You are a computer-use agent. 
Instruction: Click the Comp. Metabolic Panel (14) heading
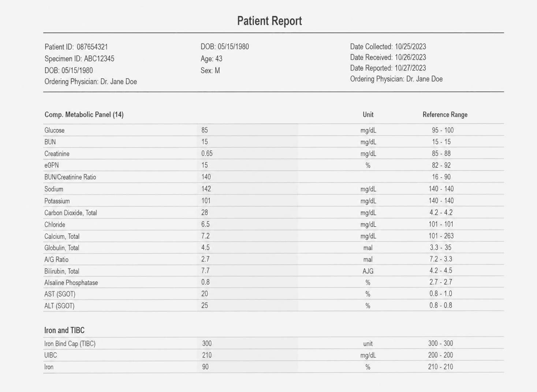pyautogui.click(x=84, y=114)
